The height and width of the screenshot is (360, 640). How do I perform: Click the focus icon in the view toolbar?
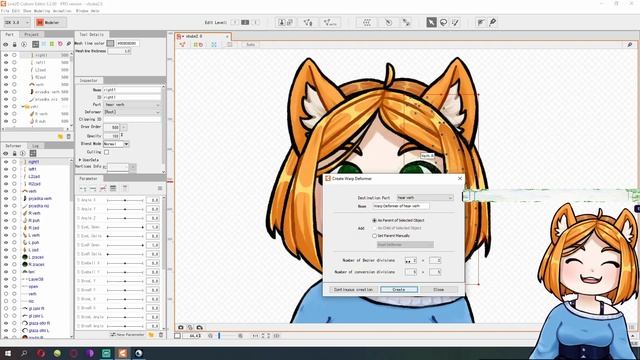click(x=214, y=44)
